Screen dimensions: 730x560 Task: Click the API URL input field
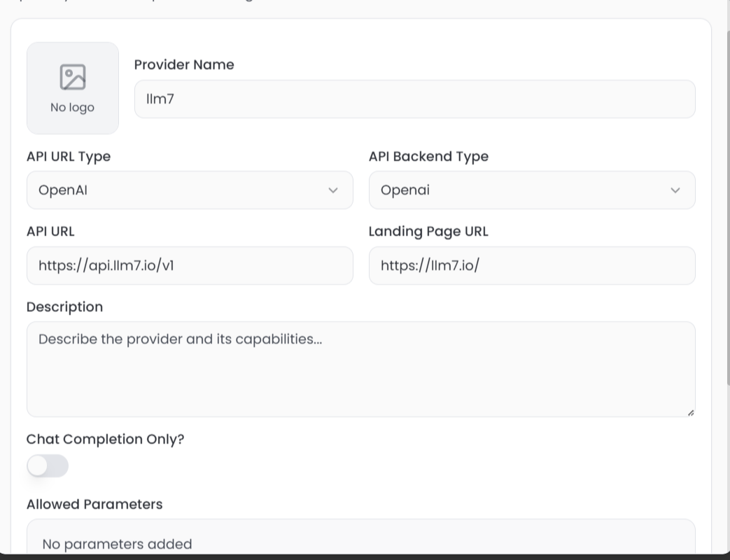tap(190, 266)
